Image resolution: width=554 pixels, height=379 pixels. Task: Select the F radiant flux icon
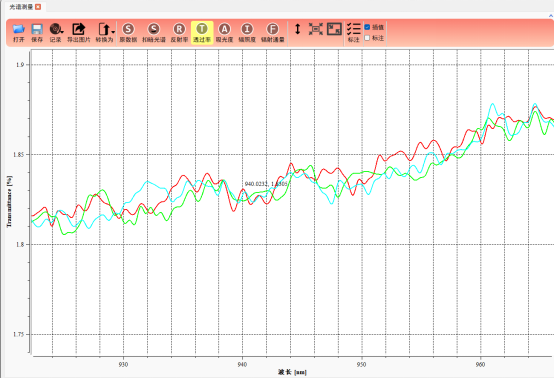(272, 32)
